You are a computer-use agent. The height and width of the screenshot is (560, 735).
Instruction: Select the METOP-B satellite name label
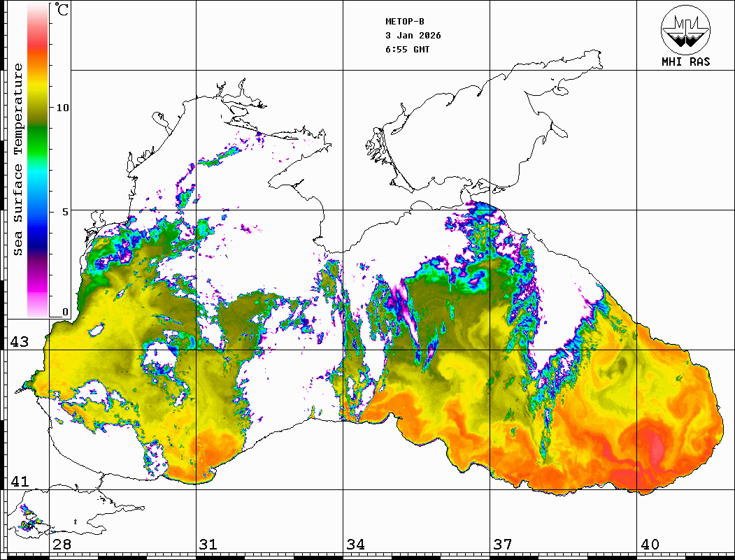point(405,22)
